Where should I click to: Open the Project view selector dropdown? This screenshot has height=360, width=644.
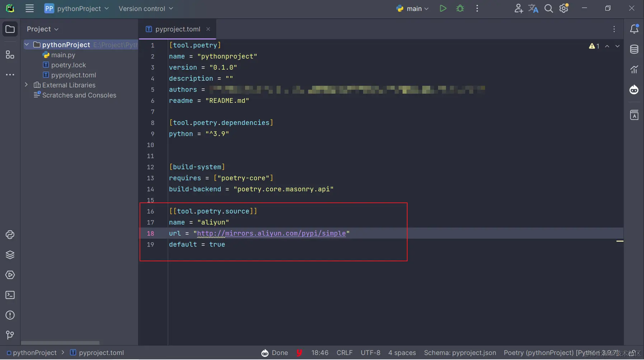click(x=43, y=29)
